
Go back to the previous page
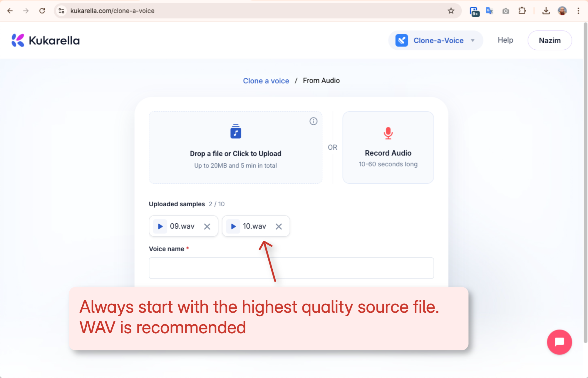coord(10,11)
